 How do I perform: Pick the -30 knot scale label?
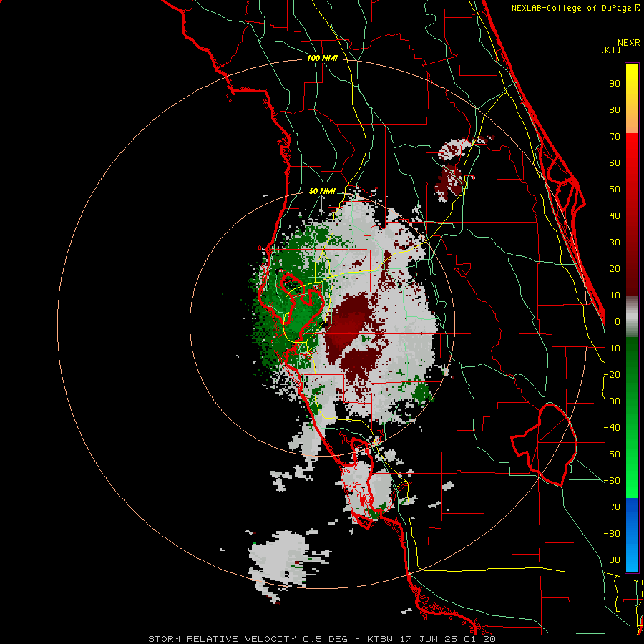[612, 401]
